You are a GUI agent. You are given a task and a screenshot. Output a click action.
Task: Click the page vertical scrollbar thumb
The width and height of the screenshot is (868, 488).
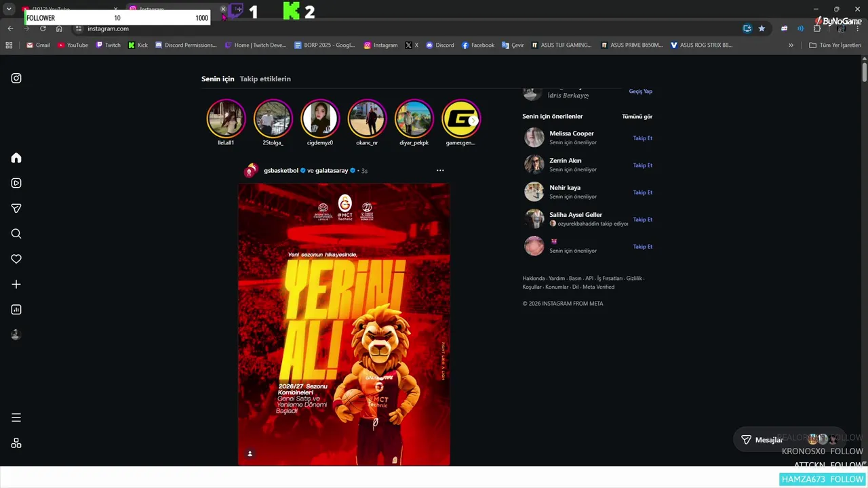tap(865, 71)
